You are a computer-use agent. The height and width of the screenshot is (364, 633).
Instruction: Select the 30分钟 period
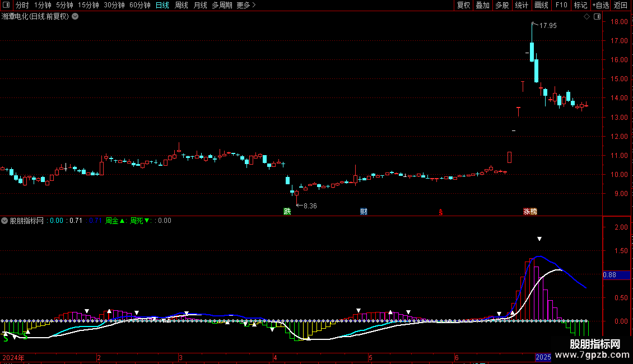coord(114,5)
